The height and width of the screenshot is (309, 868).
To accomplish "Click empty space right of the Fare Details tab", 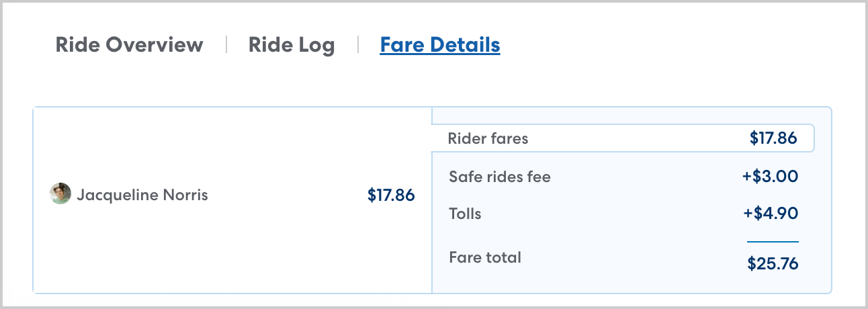I will pyautogui.click(x=672, y=45).
